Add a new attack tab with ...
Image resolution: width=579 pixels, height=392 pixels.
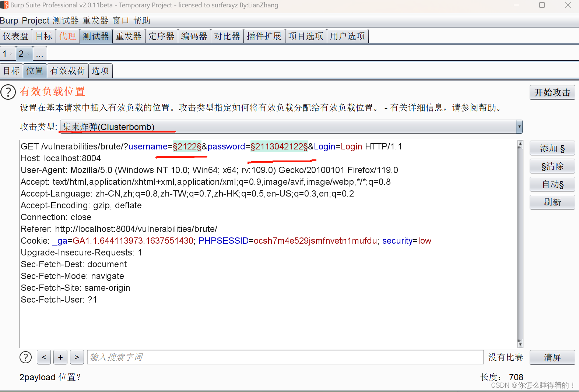click(40, 54)
